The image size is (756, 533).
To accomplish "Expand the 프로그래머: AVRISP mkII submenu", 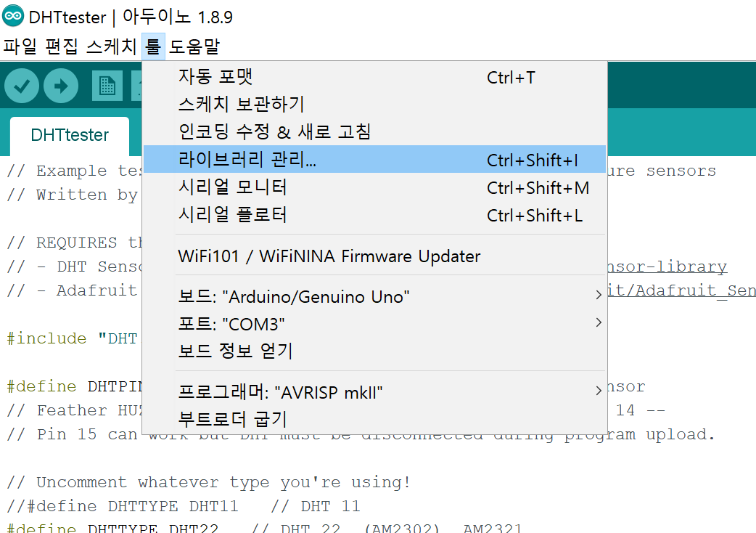I will (374, 391).
